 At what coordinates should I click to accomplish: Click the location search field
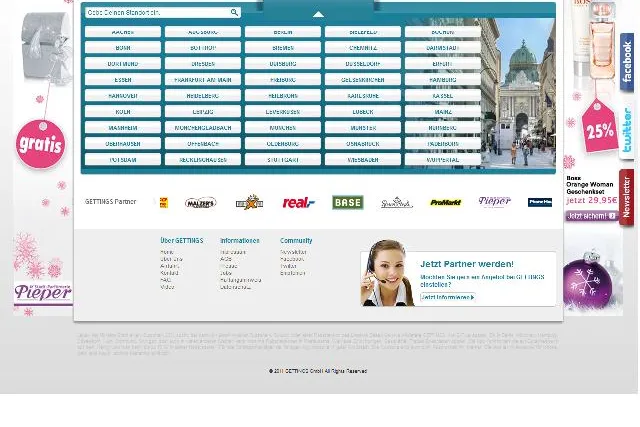point(163,13)
